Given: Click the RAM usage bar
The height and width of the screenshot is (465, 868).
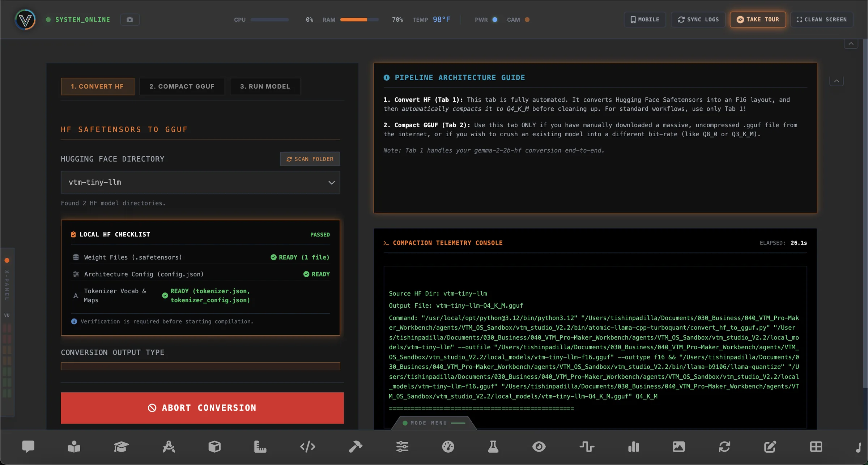Looking at the screenshot, I should (359, 20).
